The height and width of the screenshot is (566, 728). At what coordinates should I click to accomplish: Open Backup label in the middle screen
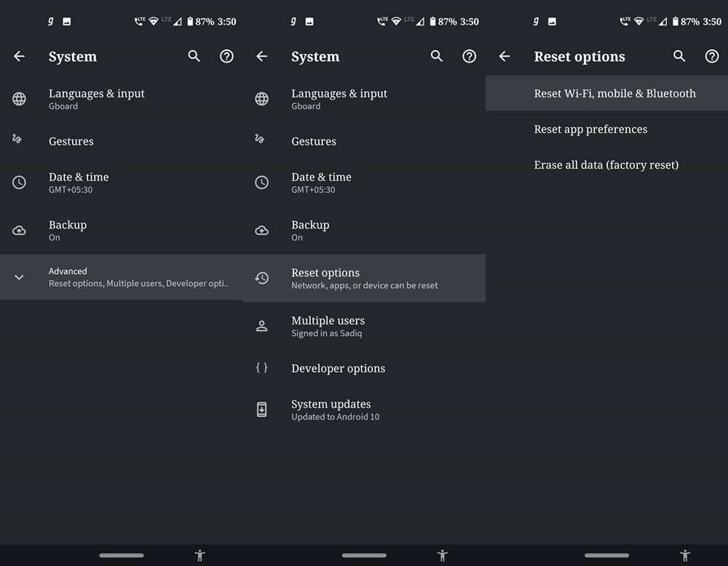point(310,225)
